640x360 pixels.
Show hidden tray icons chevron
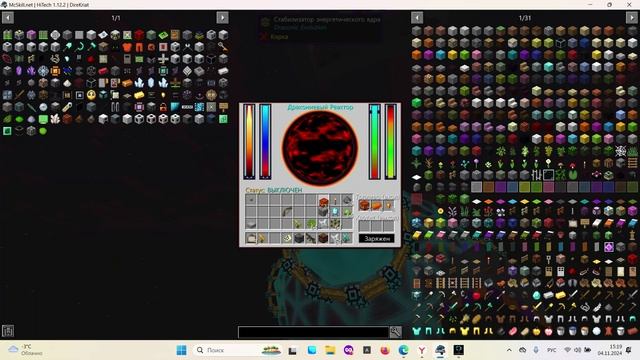pyautogui.click(x=509, y=350)
